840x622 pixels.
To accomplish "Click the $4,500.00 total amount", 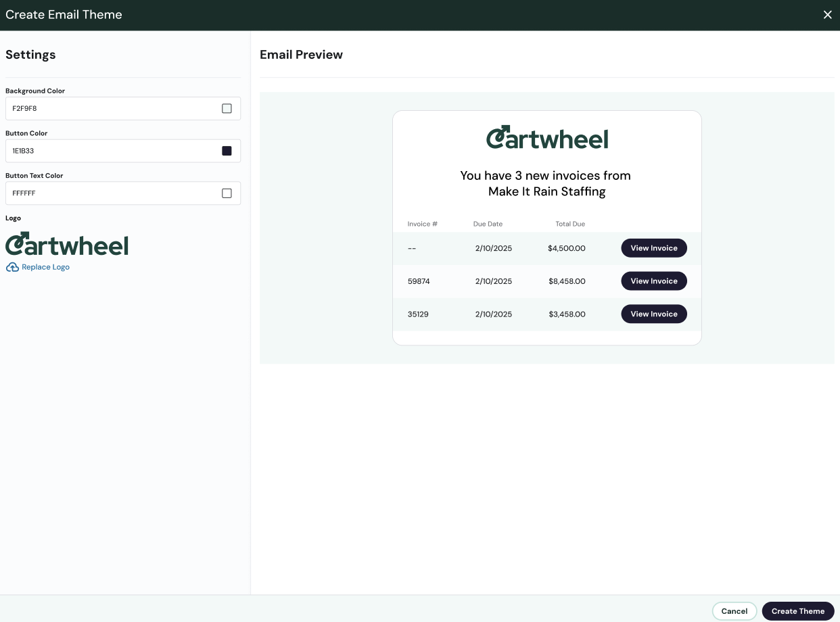I will coord(567,248).
